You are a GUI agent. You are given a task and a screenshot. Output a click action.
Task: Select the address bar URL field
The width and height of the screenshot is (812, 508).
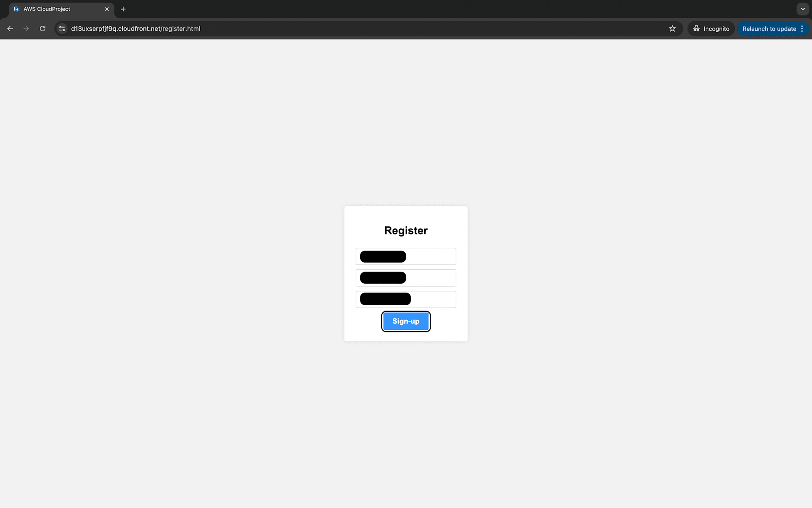135,28
